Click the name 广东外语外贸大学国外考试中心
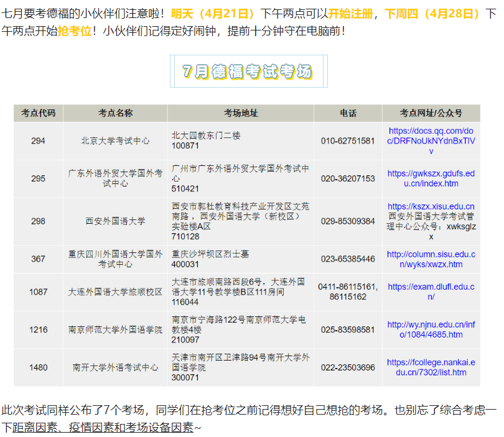The width and height of the screenshot is (504, 437). click(x=115, y=178)
